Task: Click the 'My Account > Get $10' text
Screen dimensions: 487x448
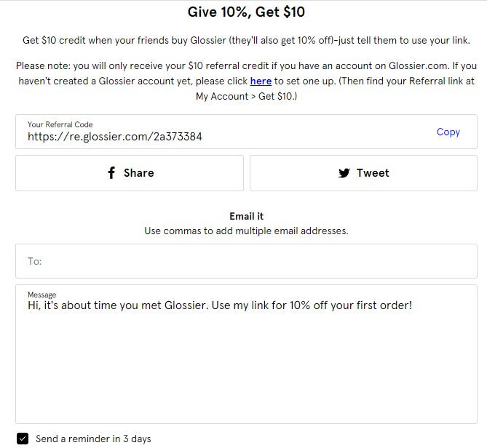Action: [246, 96]
